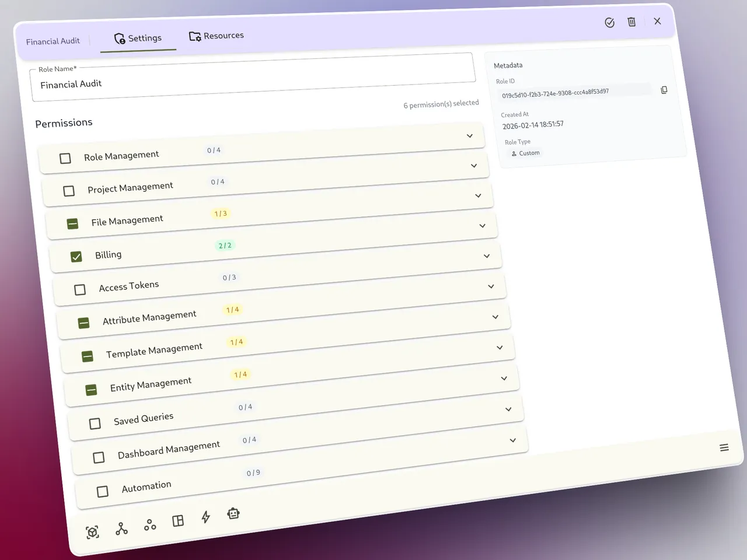Copy the Role ID using copy icon
This screenshot has height=560, width=747.
pyautogui.click(x=664, y=90)
